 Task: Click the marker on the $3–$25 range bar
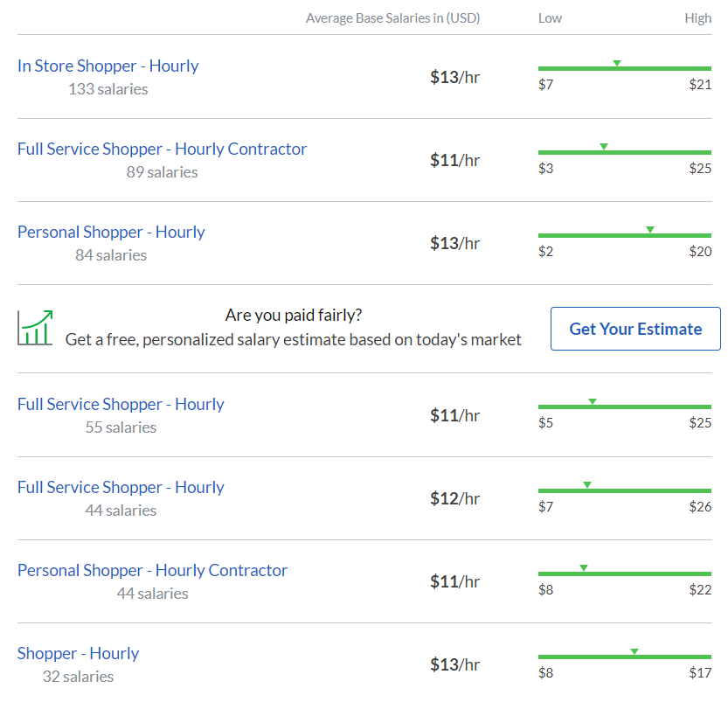click(x=604, y=146)
